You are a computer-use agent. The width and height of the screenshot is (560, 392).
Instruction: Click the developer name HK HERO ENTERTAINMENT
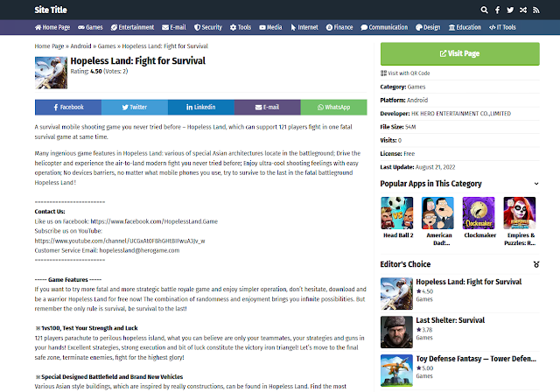(461, 114)
